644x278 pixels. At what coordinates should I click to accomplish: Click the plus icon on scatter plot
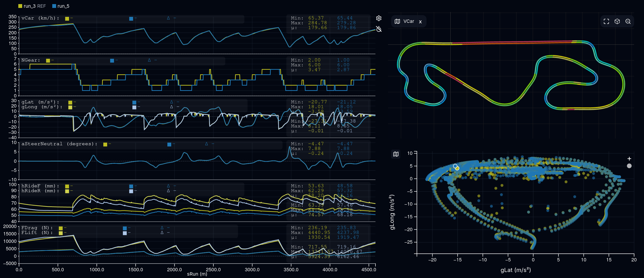tap(629, 158)
